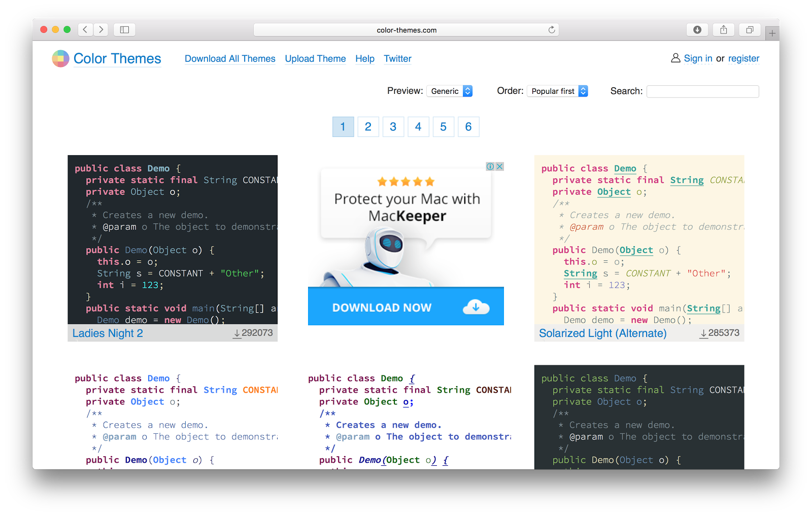Close the MacKeeper ad with X
Viewport: 812px width, 516px height.
[499, 166]
